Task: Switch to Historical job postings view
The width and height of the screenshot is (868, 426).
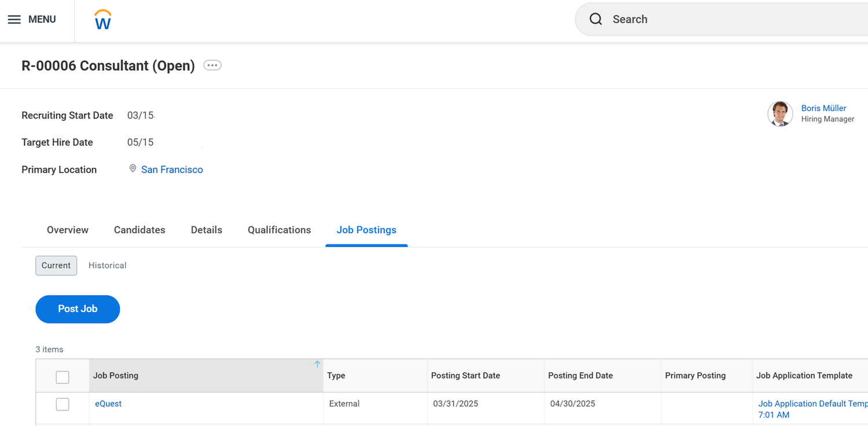Action: point(107,265)
